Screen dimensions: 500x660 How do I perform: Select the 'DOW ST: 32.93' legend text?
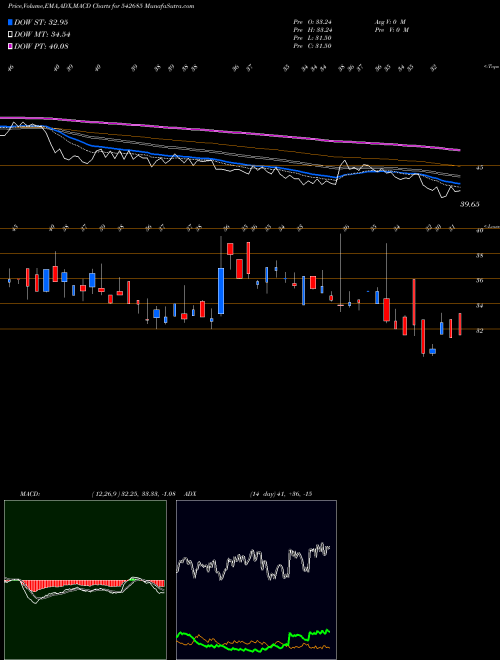pos(41,22)
